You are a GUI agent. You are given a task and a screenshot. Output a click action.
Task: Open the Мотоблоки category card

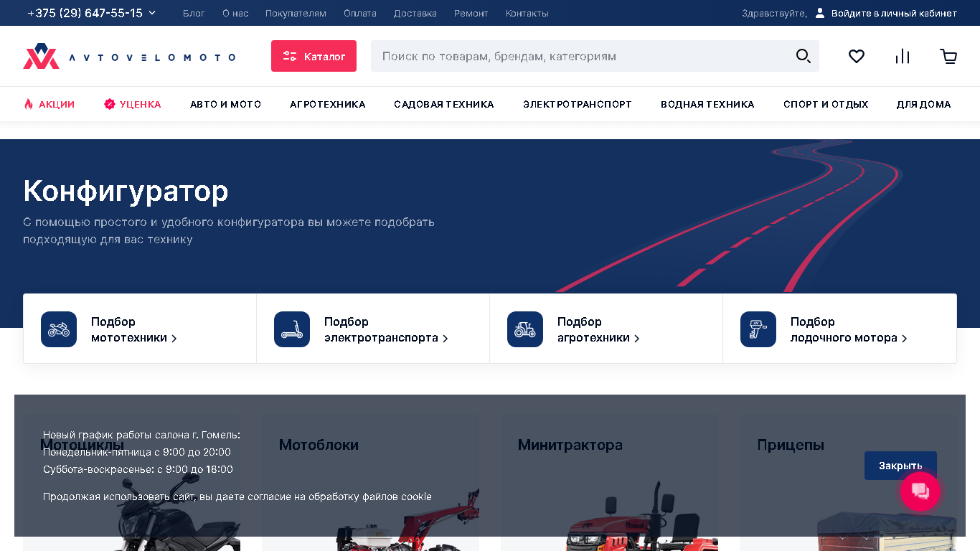click(370, 482)
